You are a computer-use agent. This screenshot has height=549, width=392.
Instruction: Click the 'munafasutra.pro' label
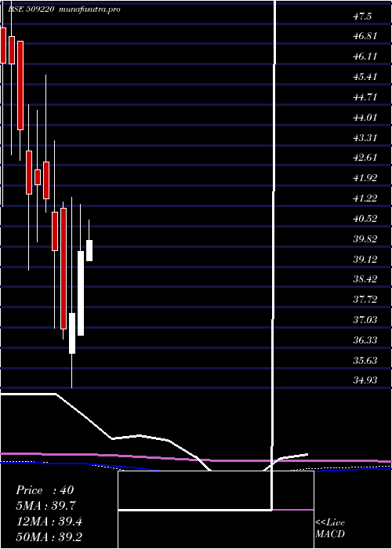pyautogui.click(x=90, y=9)
